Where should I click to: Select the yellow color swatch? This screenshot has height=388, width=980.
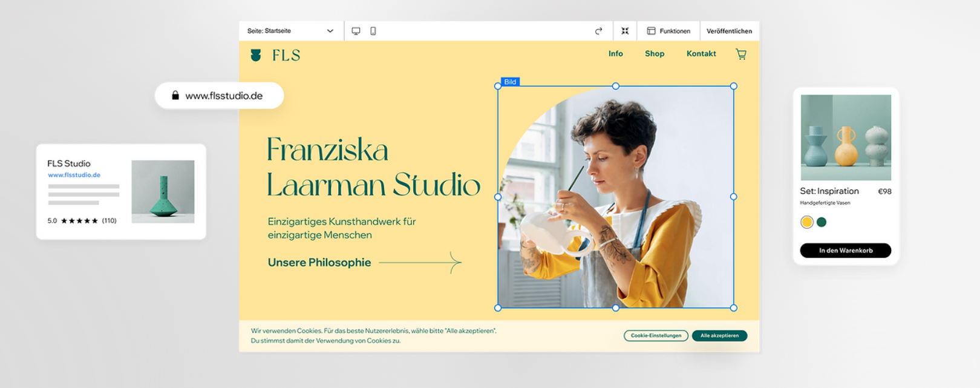point(806,222)
